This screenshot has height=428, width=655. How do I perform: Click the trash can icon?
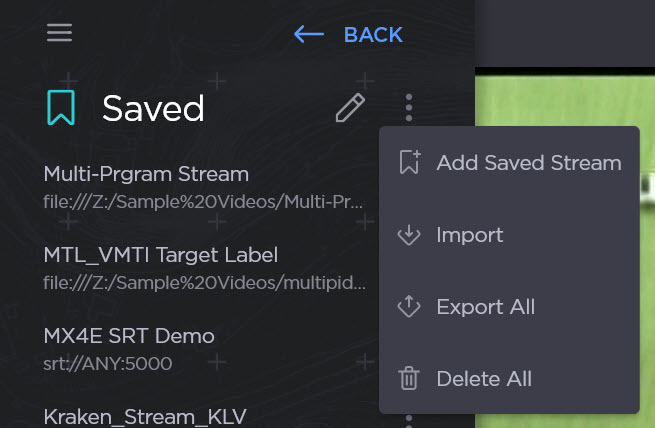(409, 379)
